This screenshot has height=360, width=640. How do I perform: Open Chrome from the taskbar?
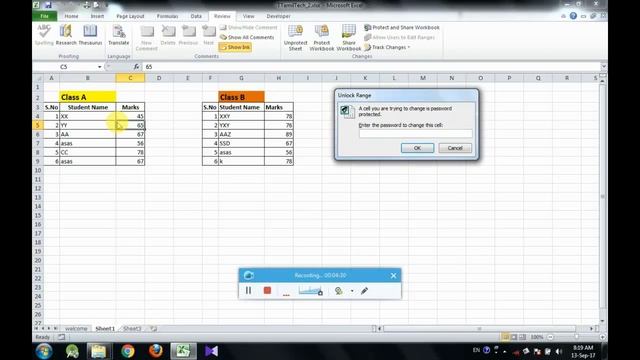point(128,351)
